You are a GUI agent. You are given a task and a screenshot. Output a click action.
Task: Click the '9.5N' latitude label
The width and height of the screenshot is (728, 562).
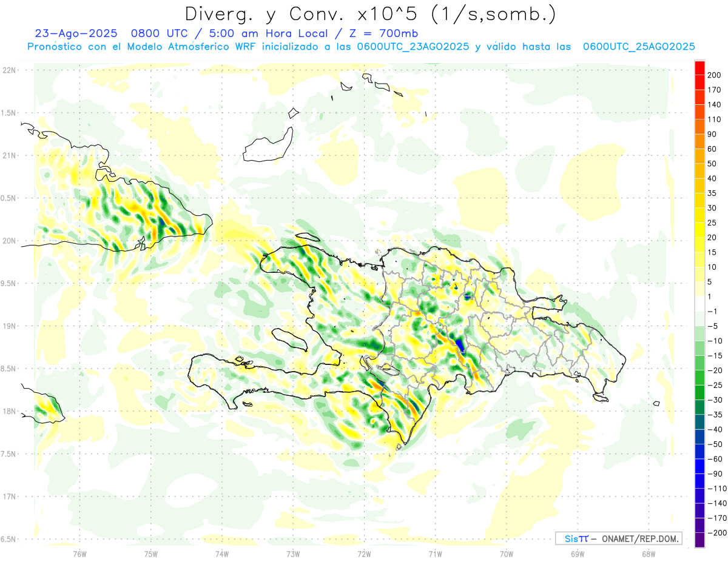(x=9, y=283)
